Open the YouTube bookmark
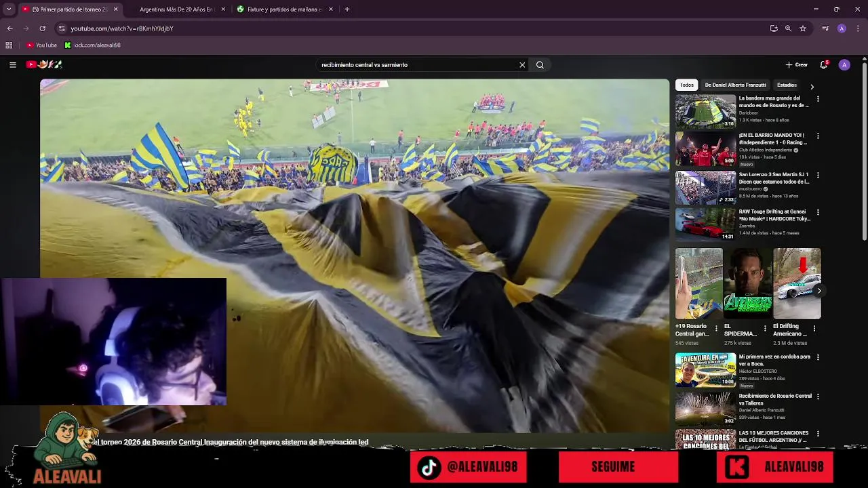Viewport: 868px width, 488px height. (x=42, y=45)
